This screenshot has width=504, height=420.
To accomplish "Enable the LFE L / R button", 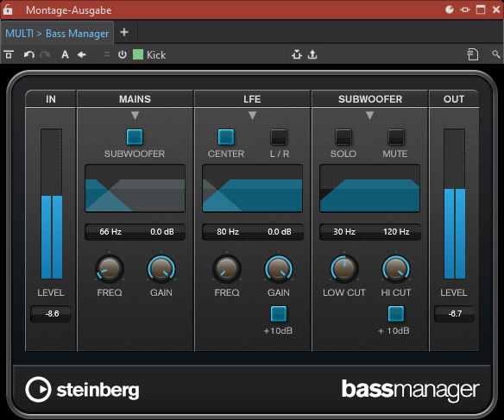I will [279, 137].
